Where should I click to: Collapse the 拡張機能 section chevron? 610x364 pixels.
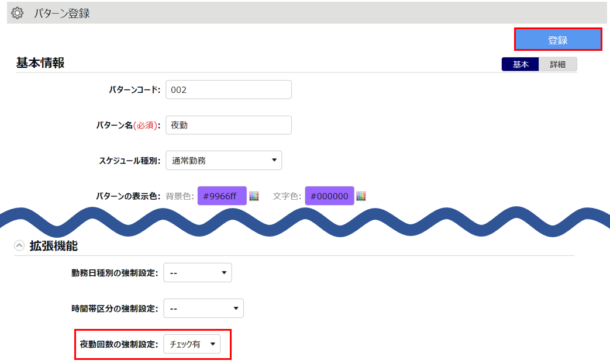(19, 245)
